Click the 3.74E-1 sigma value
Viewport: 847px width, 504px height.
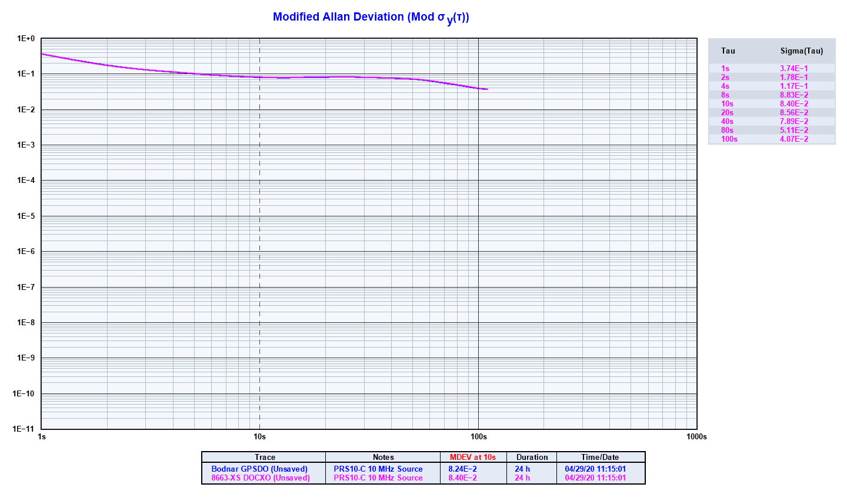pos(794,68)
